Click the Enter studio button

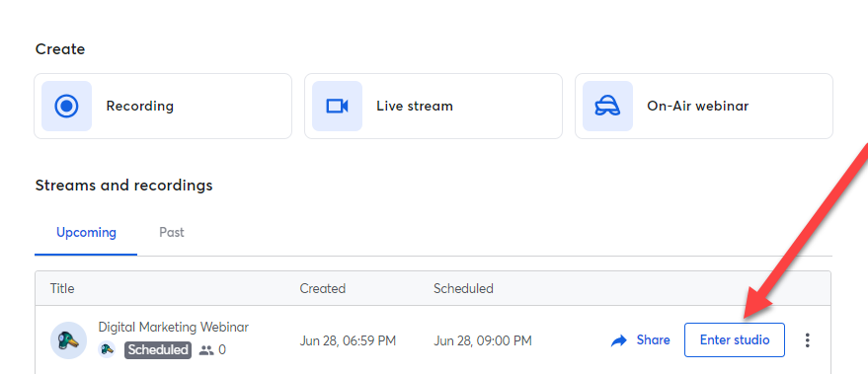(735, 339)
